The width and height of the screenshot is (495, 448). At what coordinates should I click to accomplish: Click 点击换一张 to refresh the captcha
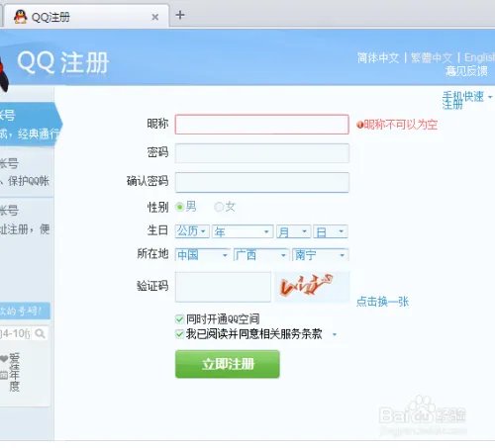click(x=383, y=302)
